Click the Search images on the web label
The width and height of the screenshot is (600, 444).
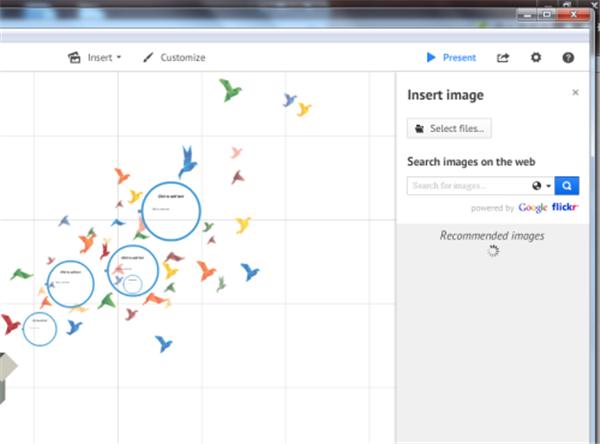(x=471, y=162)
